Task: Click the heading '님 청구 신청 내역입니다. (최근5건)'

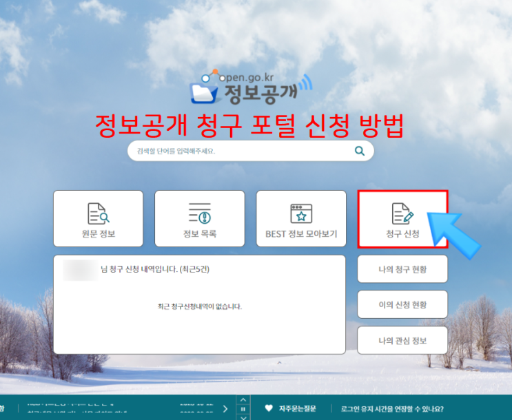Action: click(155, 269)
